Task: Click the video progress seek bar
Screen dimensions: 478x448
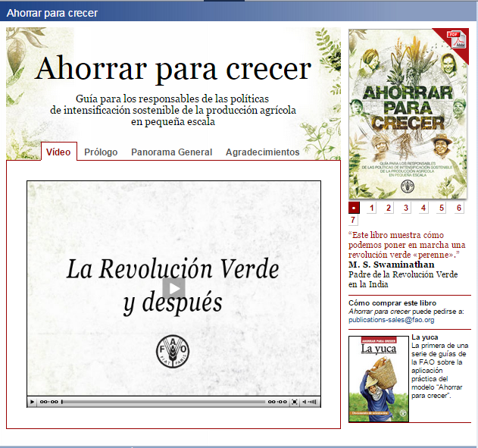Action: click(x=163, y=402)
